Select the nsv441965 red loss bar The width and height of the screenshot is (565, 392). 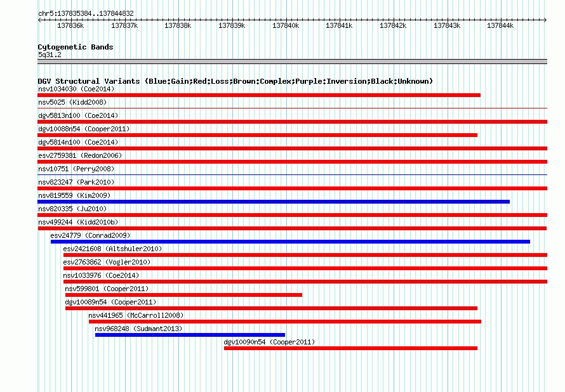click(285, 322)
